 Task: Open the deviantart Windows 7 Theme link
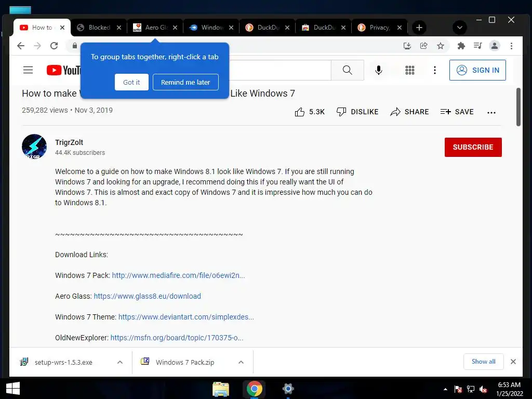click(186, 317)
